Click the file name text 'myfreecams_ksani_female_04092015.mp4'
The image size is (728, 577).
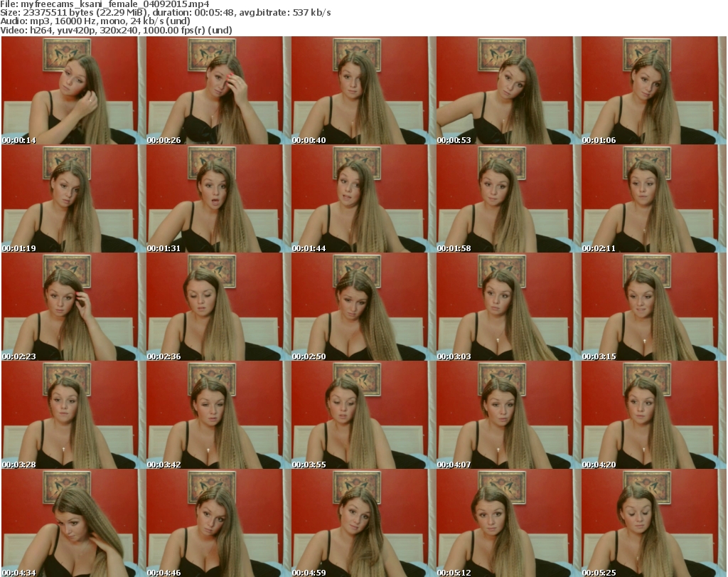pos(115,4)
